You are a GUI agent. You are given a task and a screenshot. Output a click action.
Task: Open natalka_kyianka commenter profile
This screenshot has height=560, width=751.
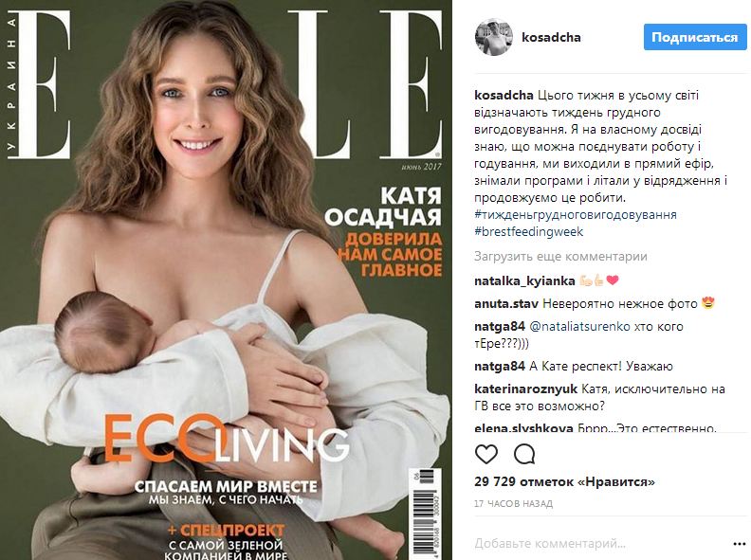click(524, 281)
